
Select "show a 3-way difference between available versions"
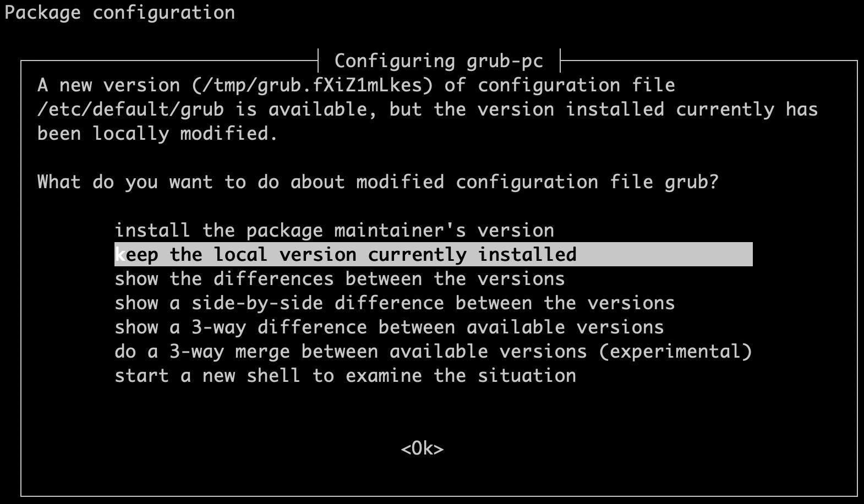pyautogui.click(x=389, y=327)
